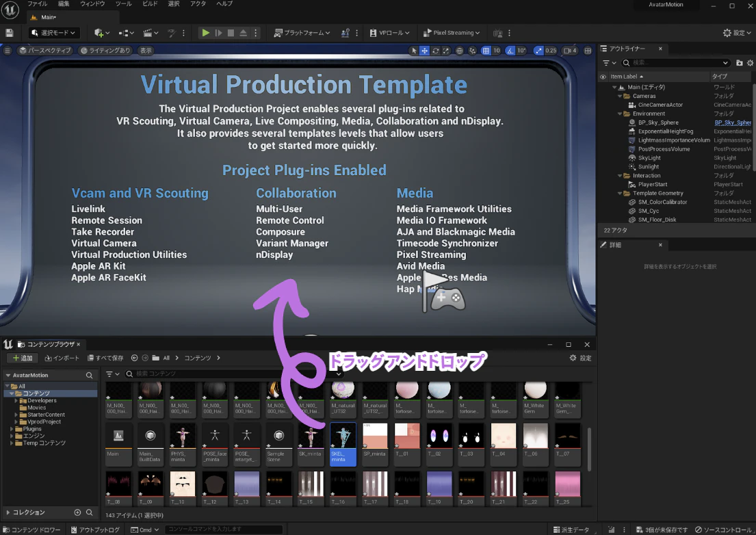This screenshot has height=535, width=756.
Task: Open the viewport hamburger options menu
Action: (x=8, y=51)
